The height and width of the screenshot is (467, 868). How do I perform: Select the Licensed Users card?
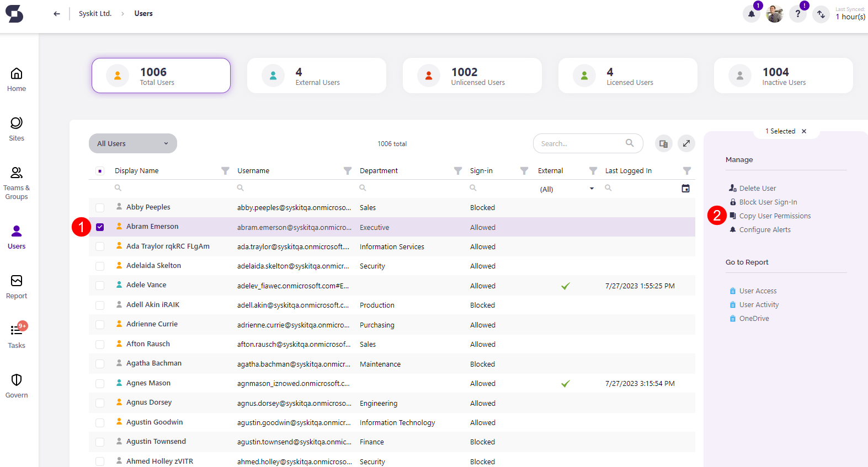coord(628,76)
